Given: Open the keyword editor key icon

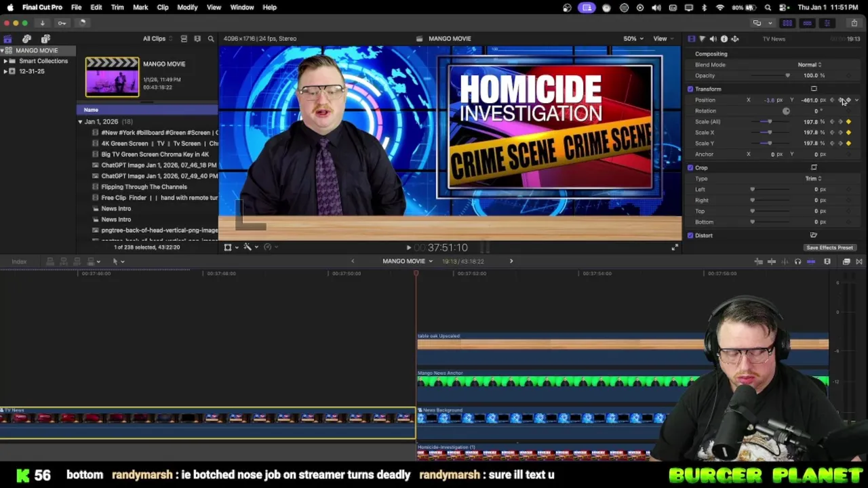Looking at the screenshot, I should (x=62, y=23).
